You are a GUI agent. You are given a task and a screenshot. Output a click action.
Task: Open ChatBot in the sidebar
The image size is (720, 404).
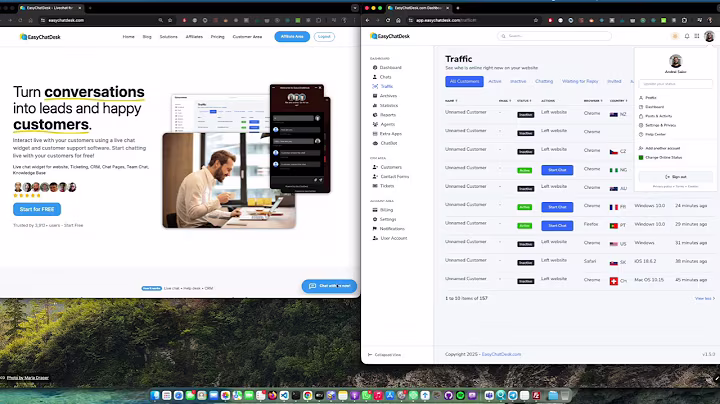pyautogui.click(x=385, y=143)
